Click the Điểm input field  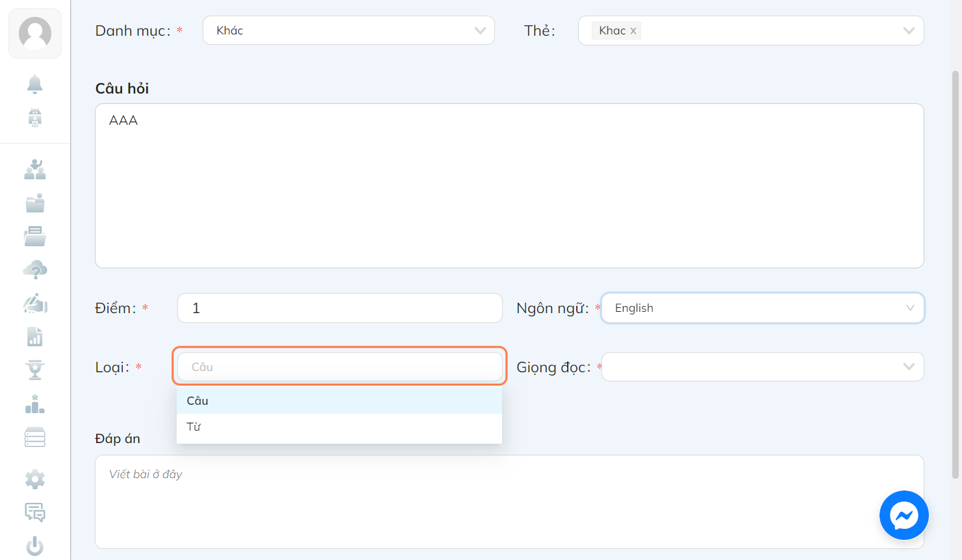[340, 308]
